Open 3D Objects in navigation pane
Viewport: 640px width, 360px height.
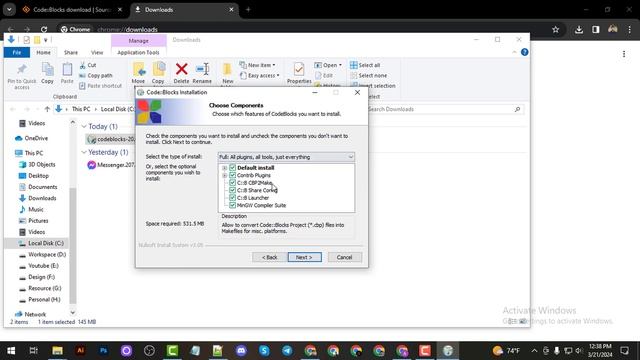click(x=37, y=164)
